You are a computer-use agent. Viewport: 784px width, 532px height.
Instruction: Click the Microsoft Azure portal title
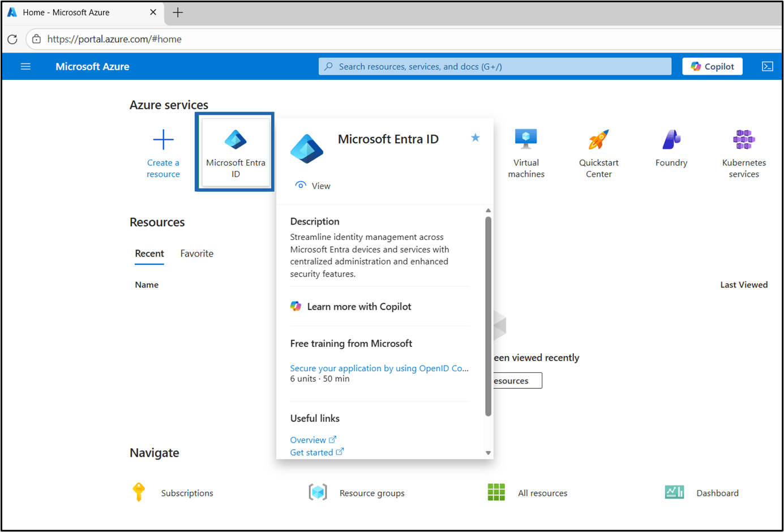[x=92, y=66]
